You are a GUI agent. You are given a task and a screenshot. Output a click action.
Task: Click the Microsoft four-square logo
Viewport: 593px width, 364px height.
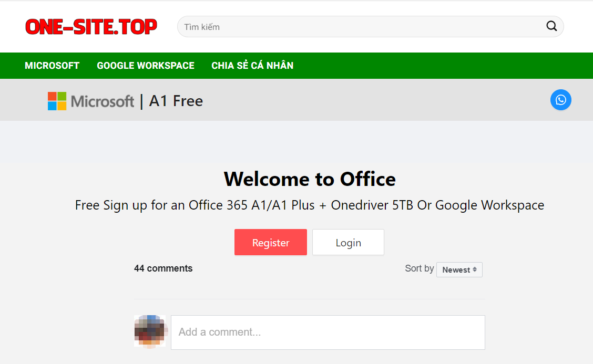click(x=57, y=101)
